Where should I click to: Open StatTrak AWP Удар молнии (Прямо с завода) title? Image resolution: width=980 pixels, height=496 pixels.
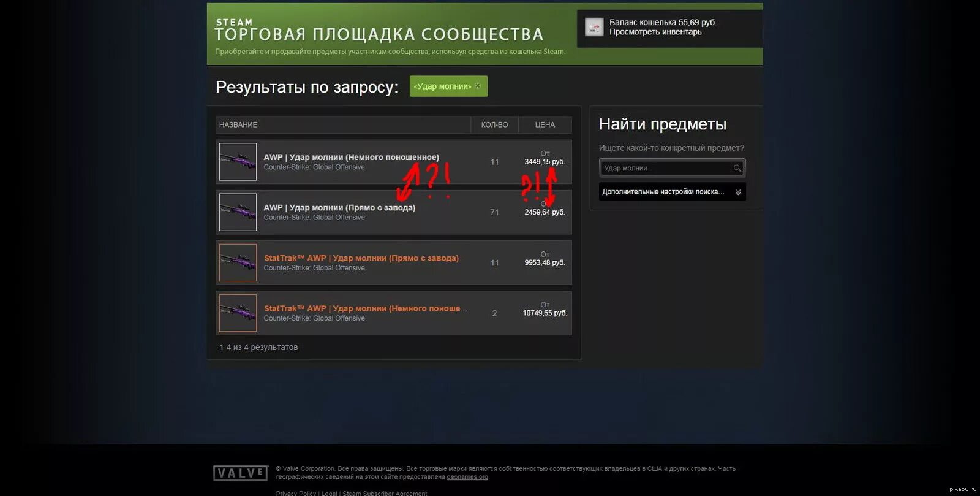pyautogui.click(x=361, y=258)
